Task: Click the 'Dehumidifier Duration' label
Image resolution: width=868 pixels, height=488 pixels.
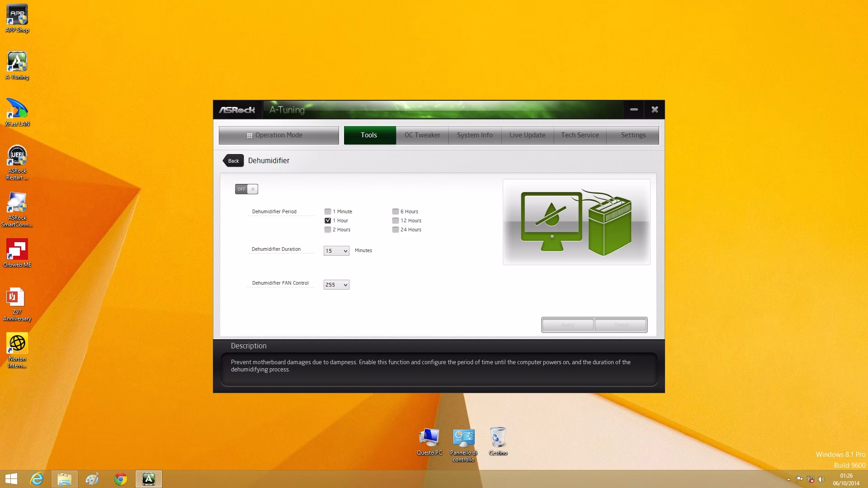Action: pyautogui.click(x=276, y=249)
